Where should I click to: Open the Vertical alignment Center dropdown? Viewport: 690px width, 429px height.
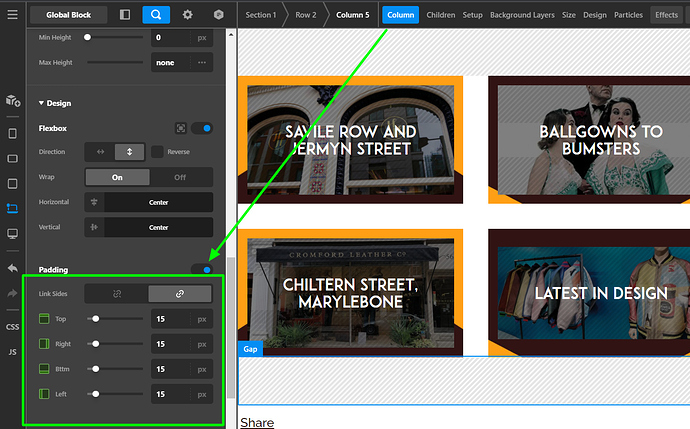click(159, 227)
